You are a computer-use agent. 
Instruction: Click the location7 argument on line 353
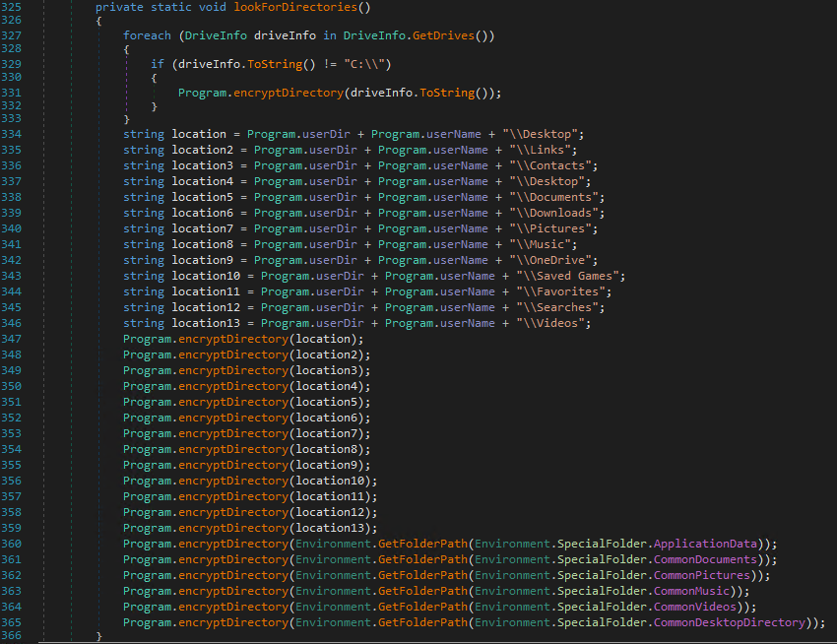pos(326,433)
